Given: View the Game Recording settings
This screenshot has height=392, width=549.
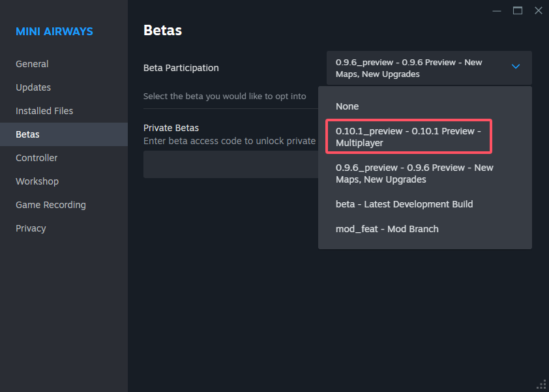Looking at the screenshot, I should (x=50, y=205).
